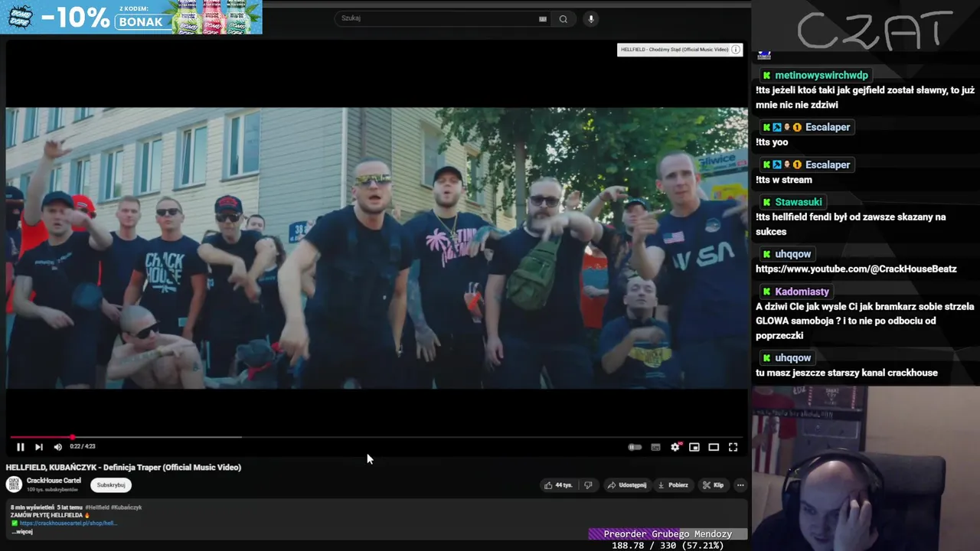Create a clip with the Klip button
This screenshot has height=551, width=980.
tap(713, 485)
